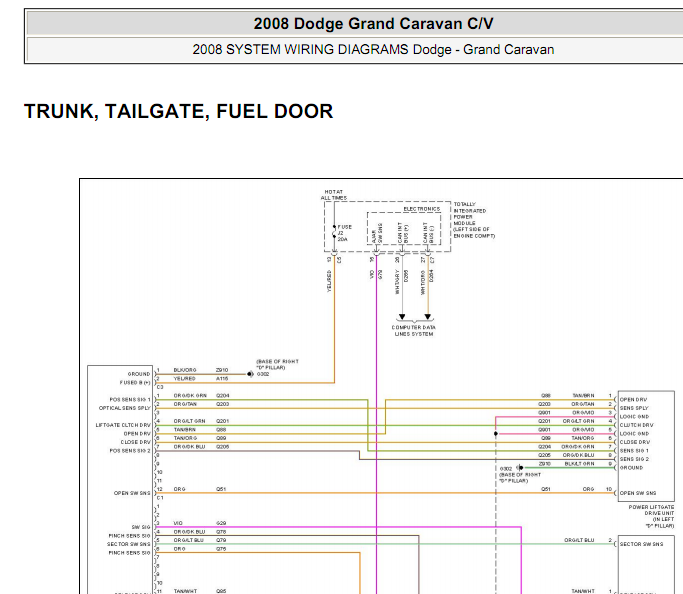Click the 'POS SENS SIG 1' pin label
The image size is (683, 594).
pyautogui.click(x=130, y=399)
